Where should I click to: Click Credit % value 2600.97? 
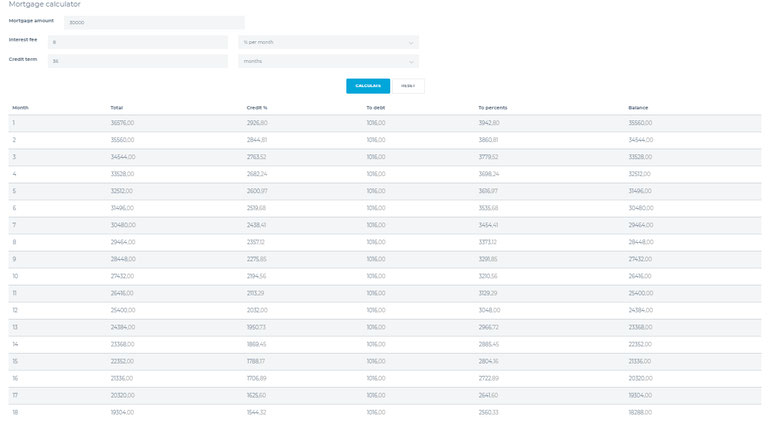tap(257, 191)
